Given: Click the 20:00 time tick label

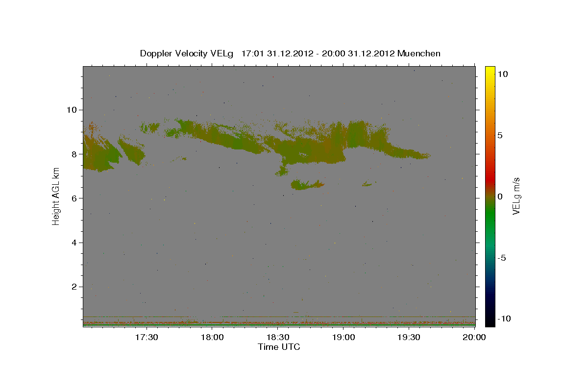Looking at the screenshot, I should click(474, 337).
